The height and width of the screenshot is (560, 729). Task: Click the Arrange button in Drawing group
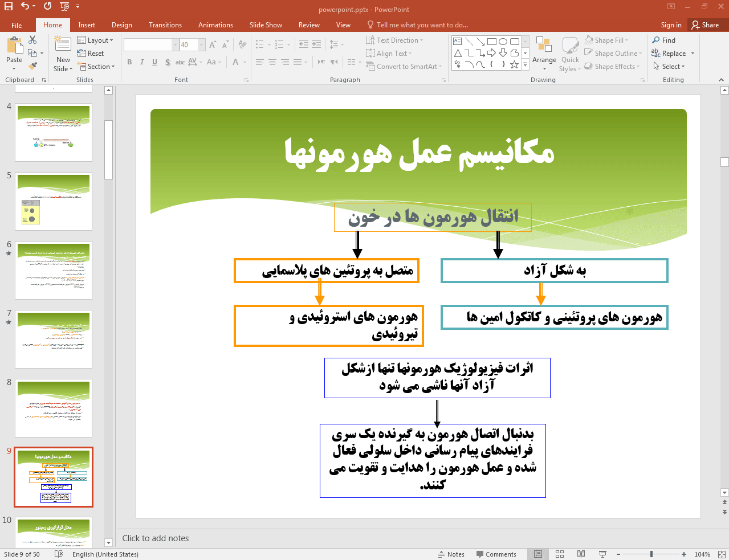point(544,53)
